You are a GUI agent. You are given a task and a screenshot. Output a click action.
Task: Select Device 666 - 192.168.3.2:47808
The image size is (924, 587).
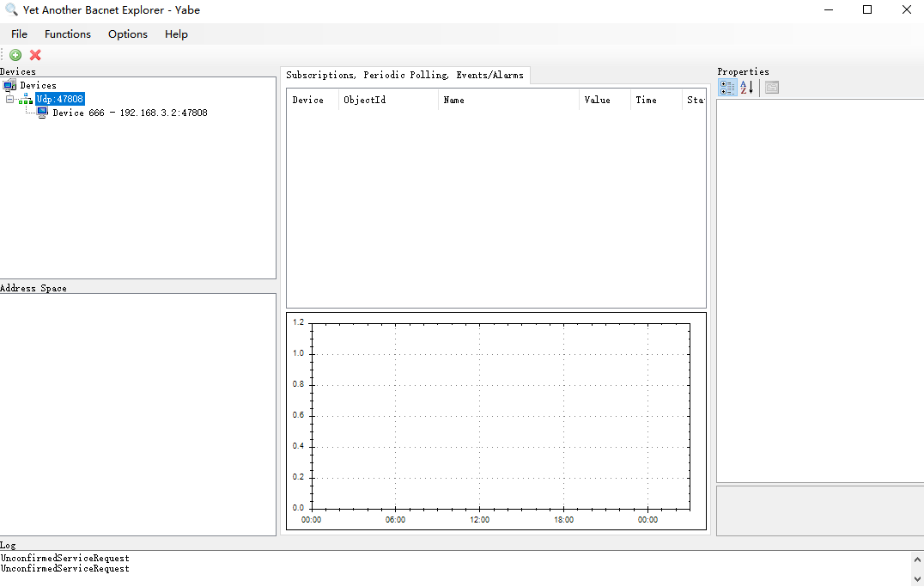131,113
